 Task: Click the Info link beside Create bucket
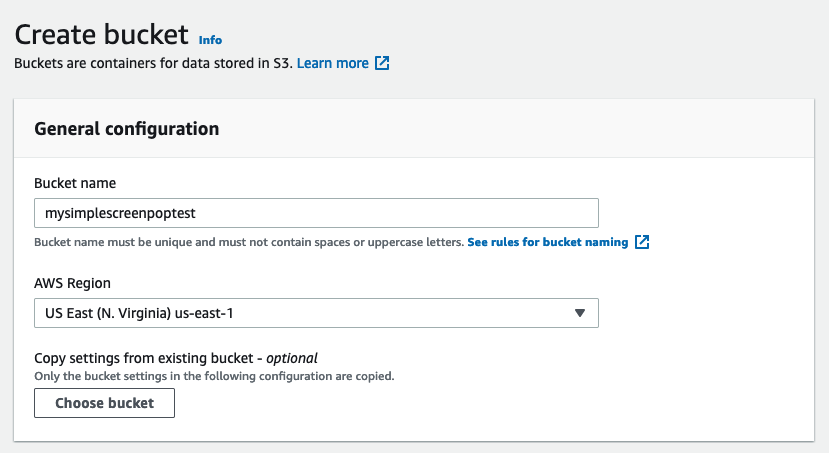[210, 40]
